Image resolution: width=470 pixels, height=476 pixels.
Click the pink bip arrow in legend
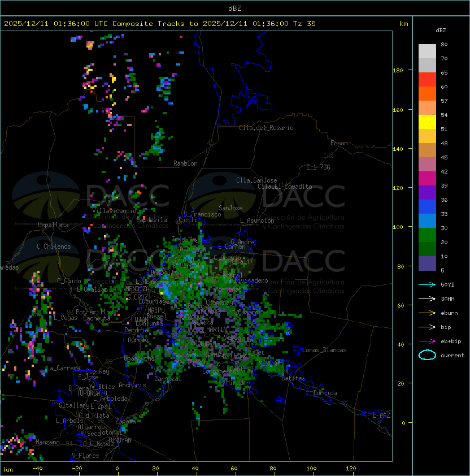tap(427, 327)
